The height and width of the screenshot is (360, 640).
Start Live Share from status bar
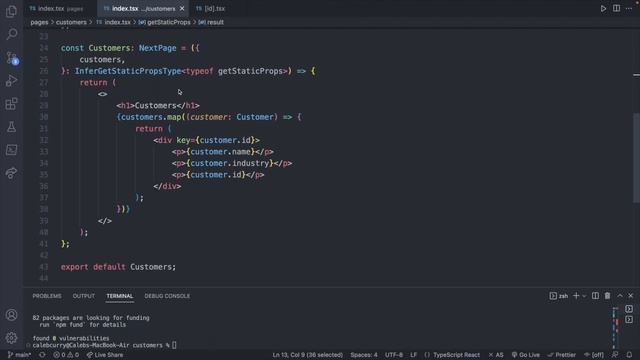(105, 355)
